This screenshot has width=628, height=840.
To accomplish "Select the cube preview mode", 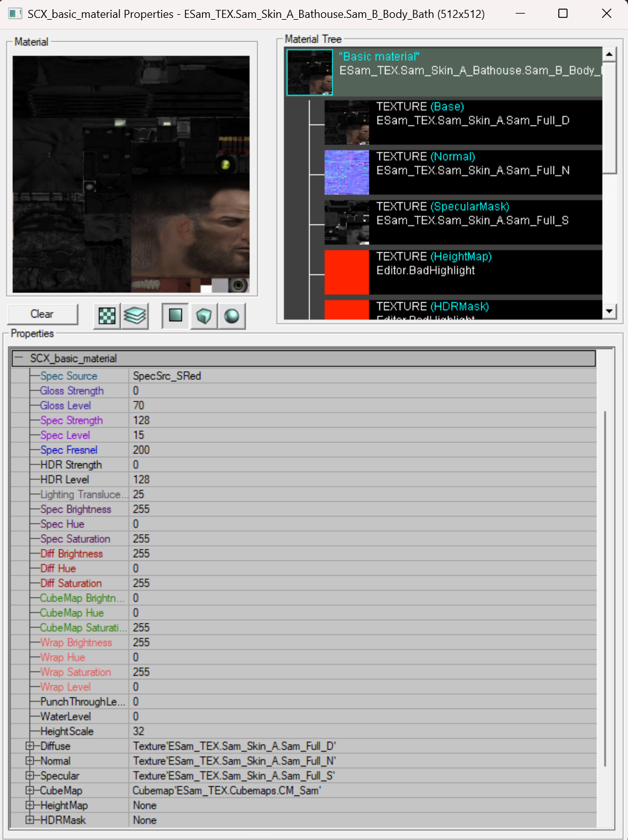I will [x=204, y=316].
